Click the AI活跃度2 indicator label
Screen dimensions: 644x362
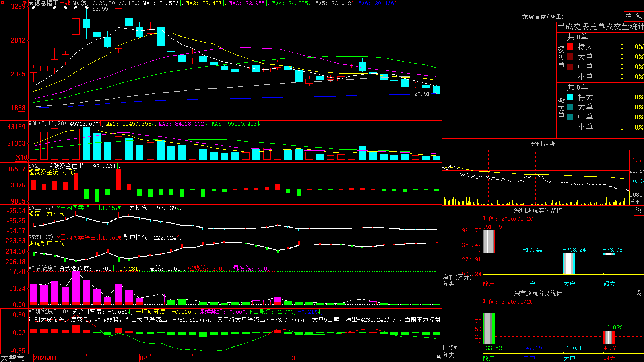coord(43,268)
